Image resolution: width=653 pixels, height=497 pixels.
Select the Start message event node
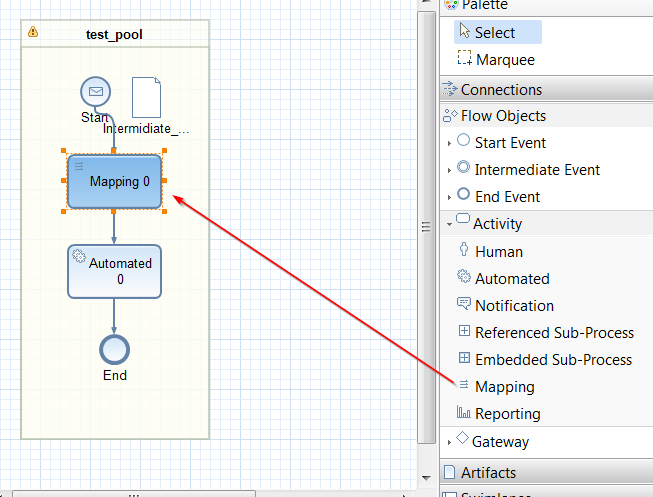[x=95, y=91]
